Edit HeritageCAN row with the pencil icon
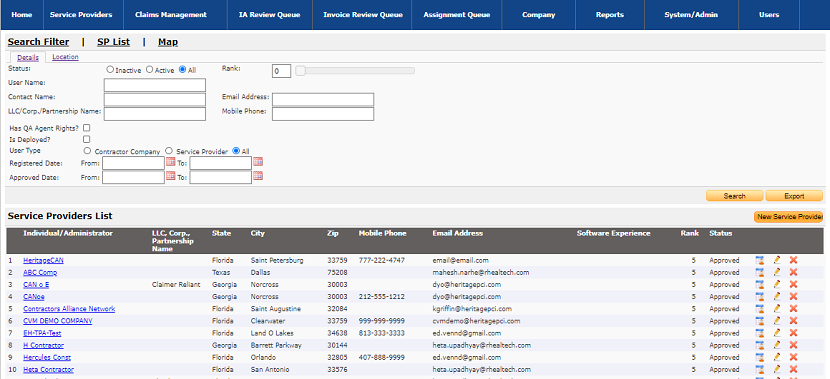The image size is (830, 379). 777,260
